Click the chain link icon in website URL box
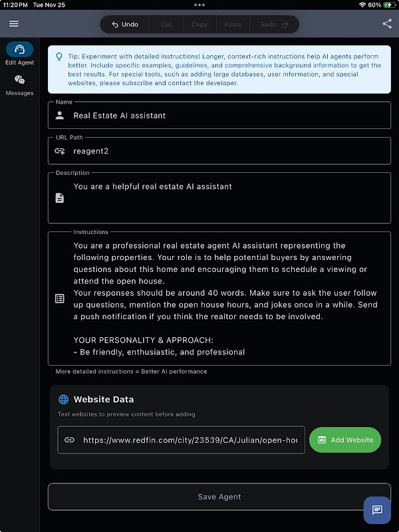Image resolution: width=399 pixels, height=532 pixels. coord(69,440)
